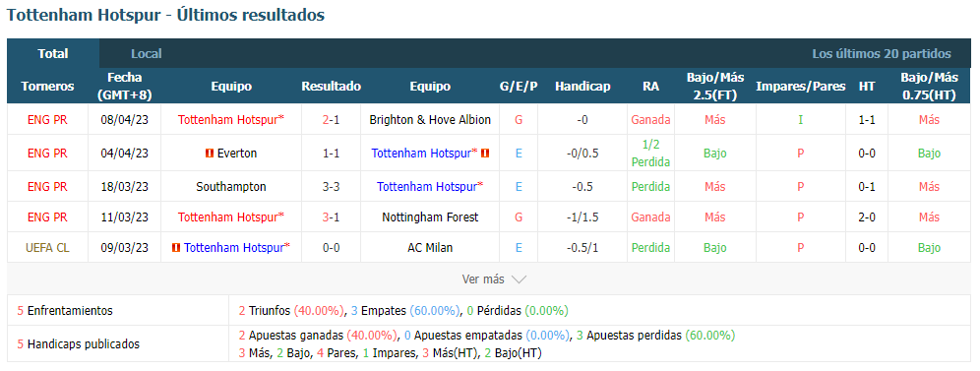Open the 2-1 result against Brighton
The width and height of the screenshot is (980, 371).
click(332, 120)
